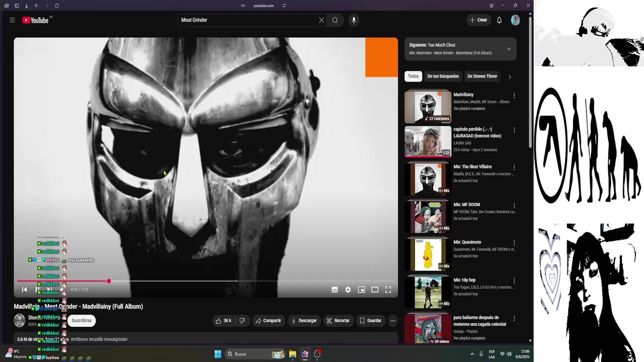Toggle browser sidebar panel icon
Viewport: 644px width, 362px height.
click(16, 6)
